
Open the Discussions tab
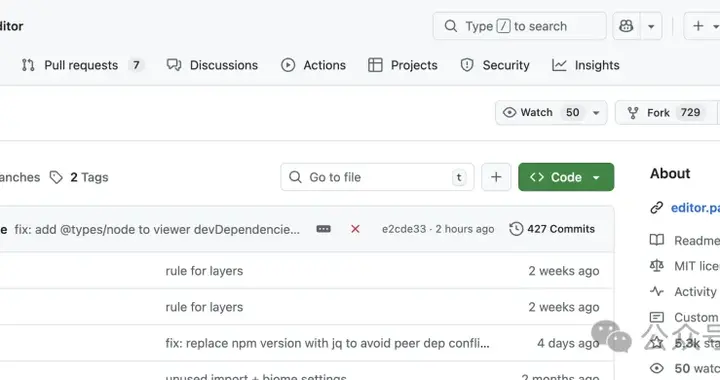[x=212, y=65]
